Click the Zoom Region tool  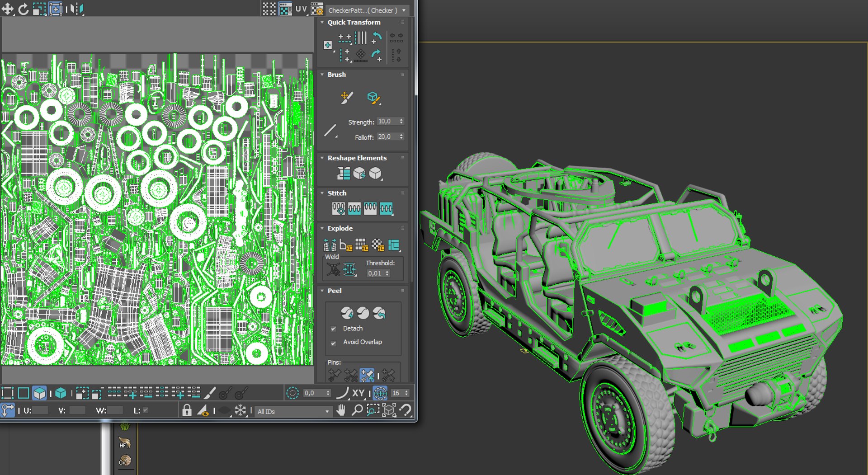point(373,410)
